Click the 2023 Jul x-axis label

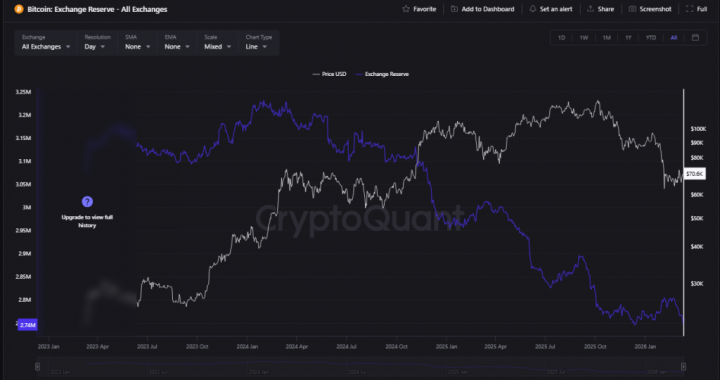tap(147, 346)
